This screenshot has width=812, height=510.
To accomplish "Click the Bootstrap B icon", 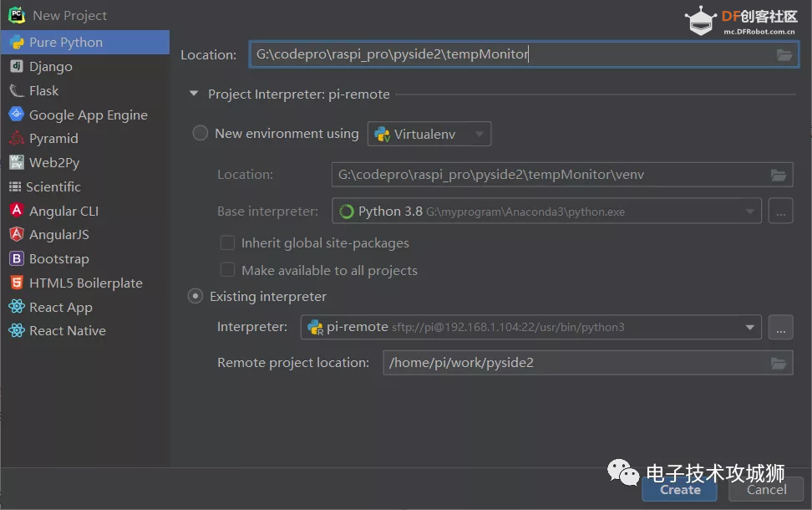I will pos(17,258).
